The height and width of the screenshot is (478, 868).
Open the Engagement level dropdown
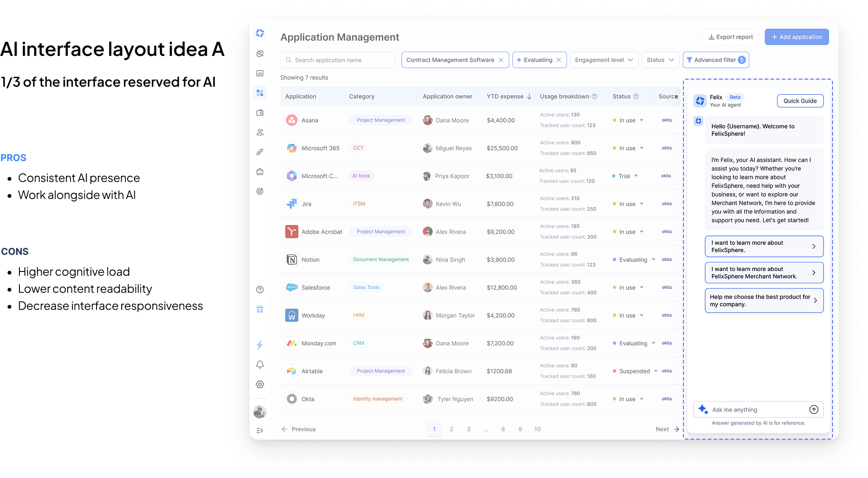click(x=604, y=60)
